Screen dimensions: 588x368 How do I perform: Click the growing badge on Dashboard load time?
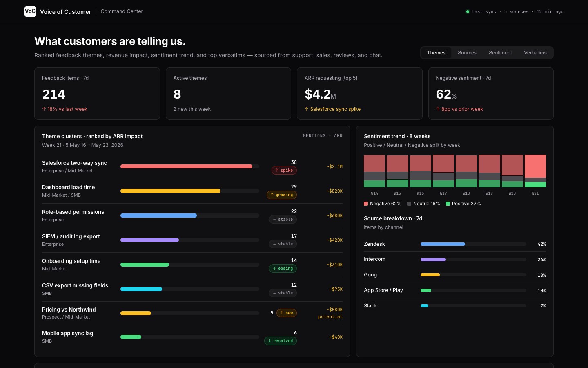pyautogui.click(x=282, y=195)
